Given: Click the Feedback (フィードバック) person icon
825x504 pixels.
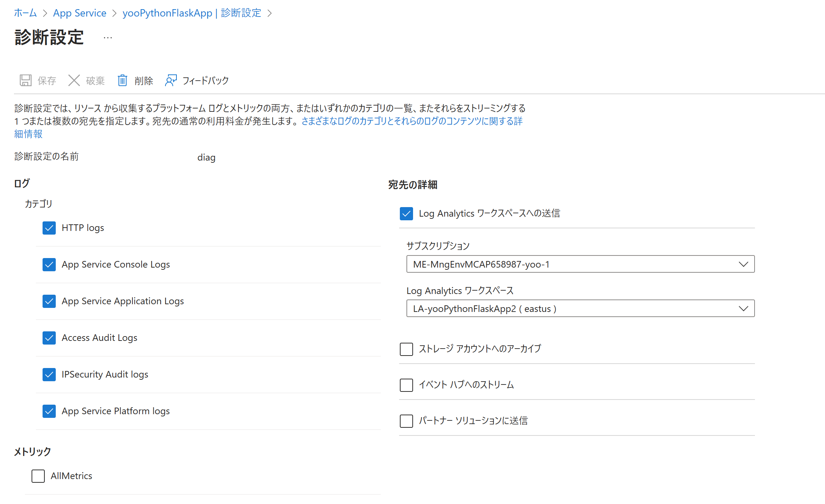Looking at the screenshot, I should pyautogui.click(x=171, y=80).
